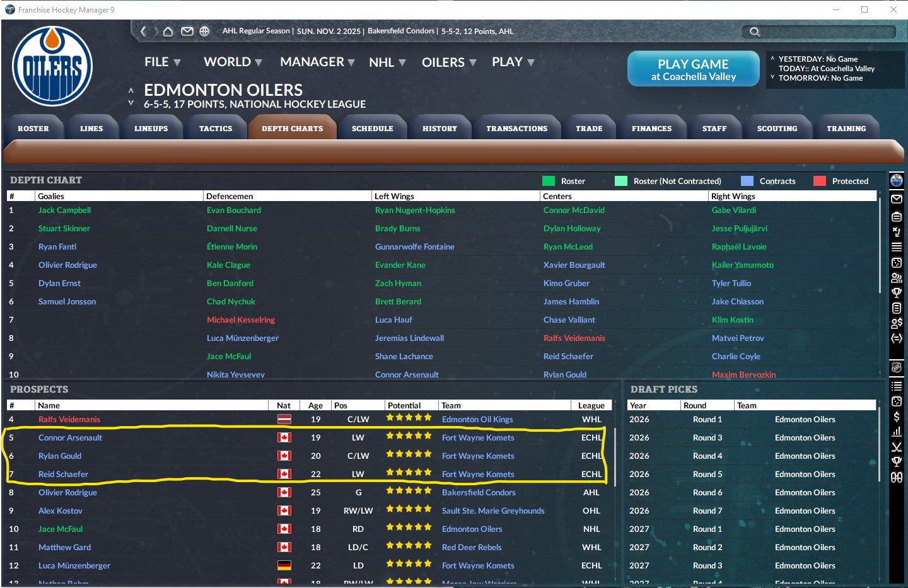Open Connor McDavid's player link
The height and width of the screenshot is (588, 908).
[x=574, y=210]
